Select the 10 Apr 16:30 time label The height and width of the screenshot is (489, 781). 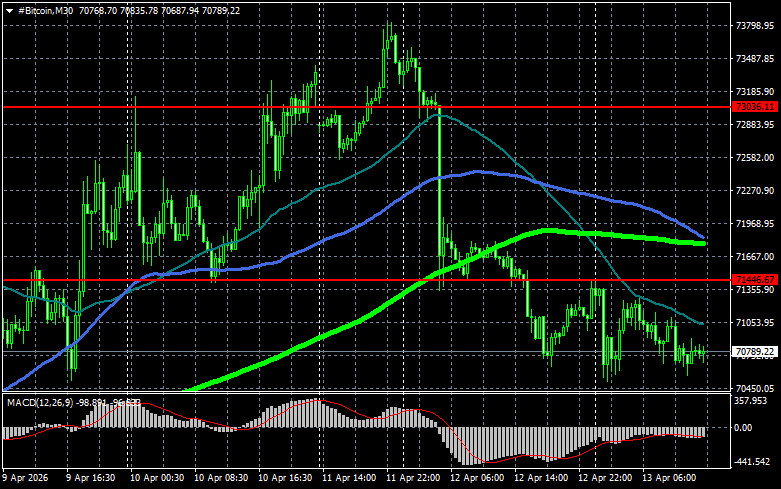[x=285, y=478]
